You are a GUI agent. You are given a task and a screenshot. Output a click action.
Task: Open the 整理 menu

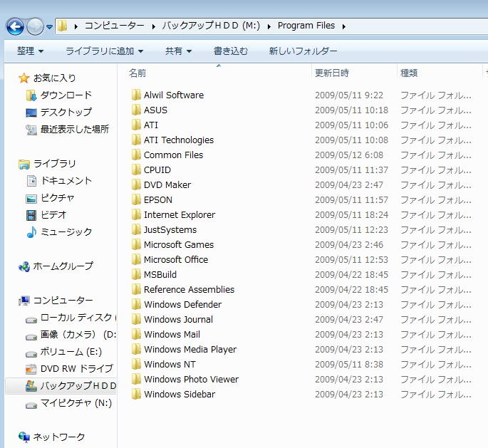click(x=30, y=51)
